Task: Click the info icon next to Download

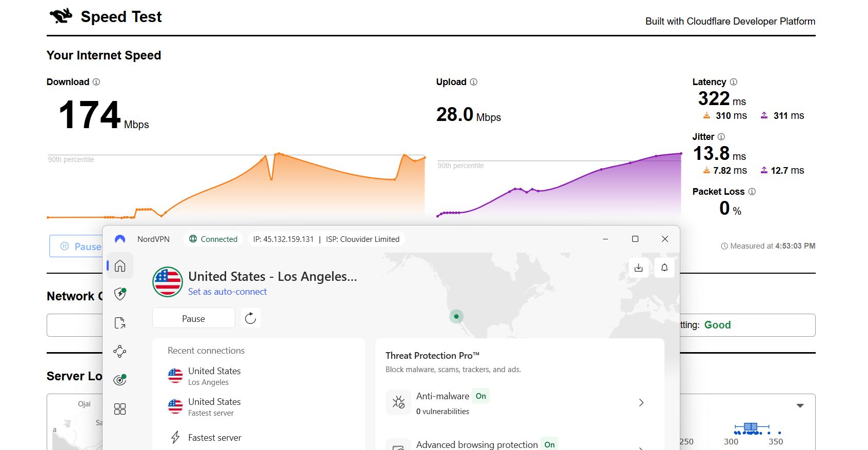Action: click(96, 82)
